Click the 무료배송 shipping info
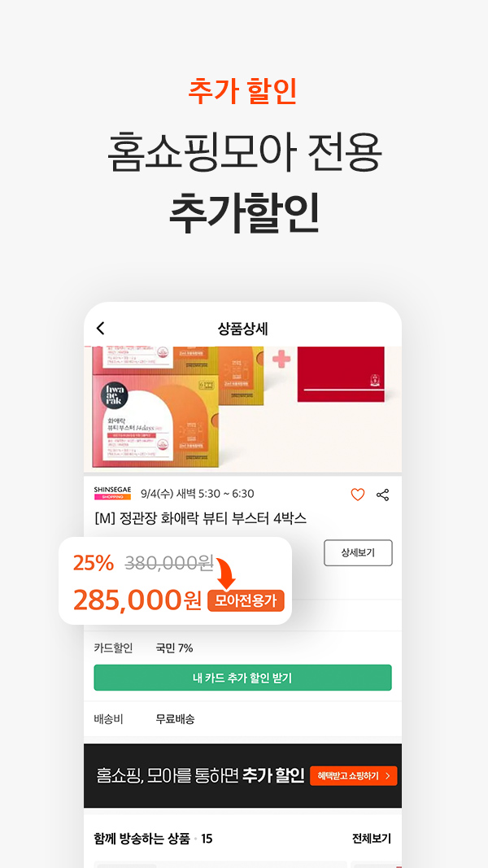This screenshot has width=488, height=868. 175,719
